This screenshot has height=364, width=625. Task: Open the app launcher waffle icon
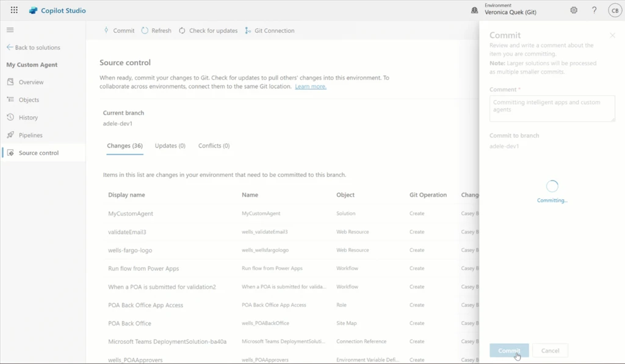pos(14,10)
